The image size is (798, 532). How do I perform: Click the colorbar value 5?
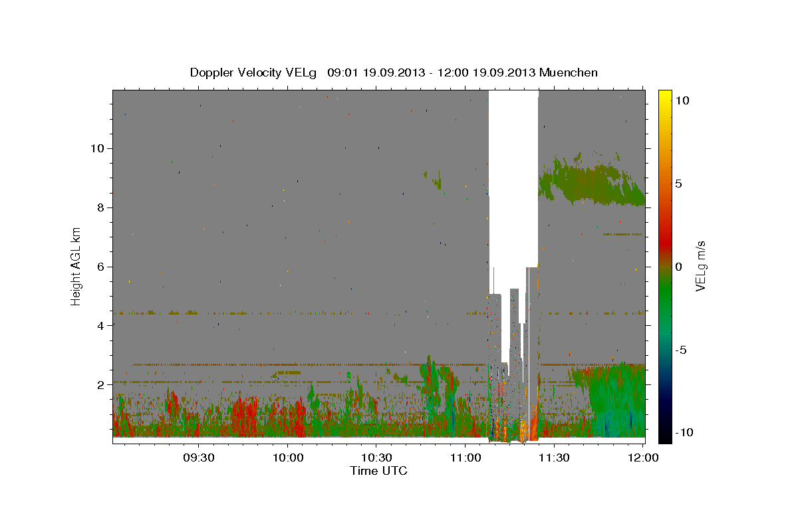678,184
